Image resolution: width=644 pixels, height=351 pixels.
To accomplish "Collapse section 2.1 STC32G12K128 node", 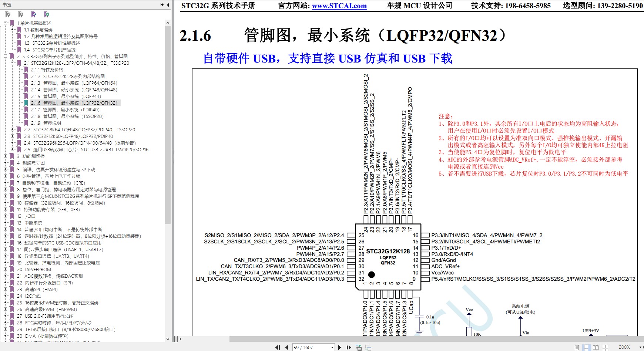I will (13, 63).
